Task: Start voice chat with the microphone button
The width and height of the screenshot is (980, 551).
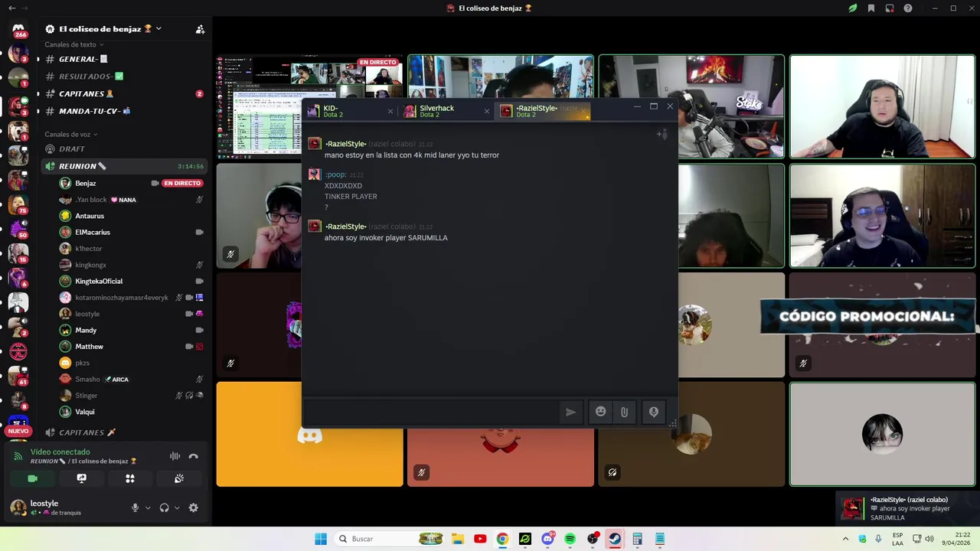Action: pos(653,412)
